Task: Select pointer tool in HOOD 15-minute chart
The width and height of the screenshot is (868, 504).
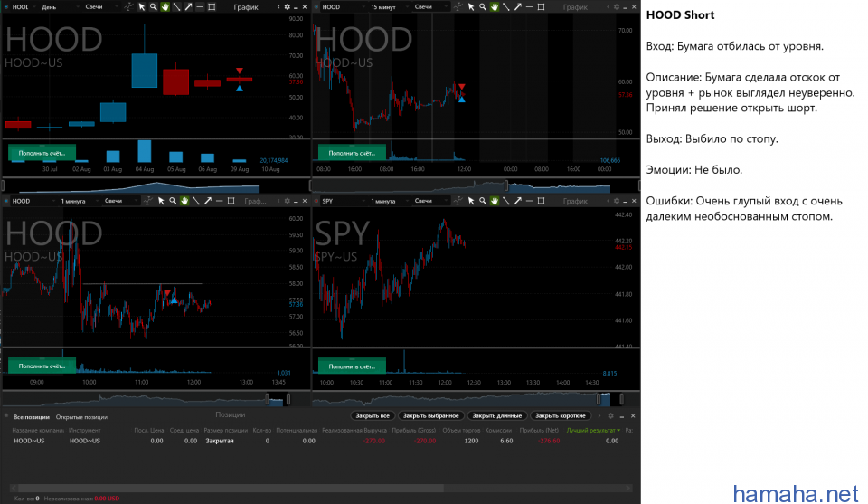Action: pos(471,7)
